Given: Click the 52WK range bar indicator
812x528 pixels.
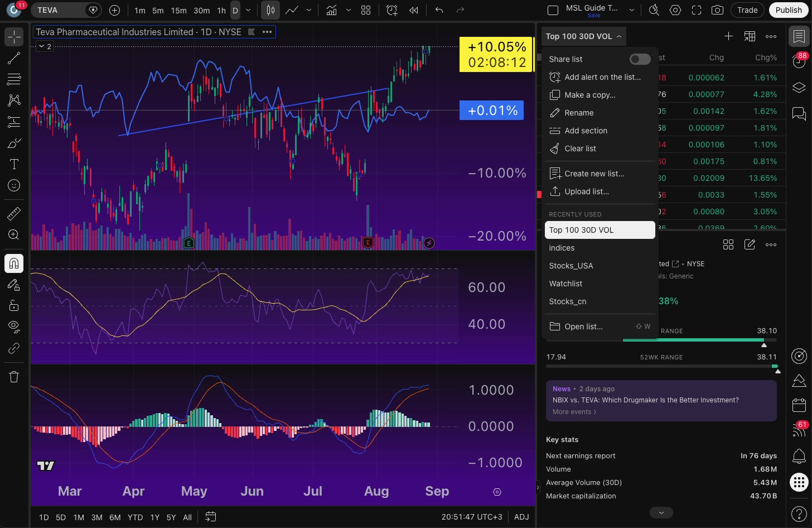Looking at the screenshot, I should tap(661, 366).
